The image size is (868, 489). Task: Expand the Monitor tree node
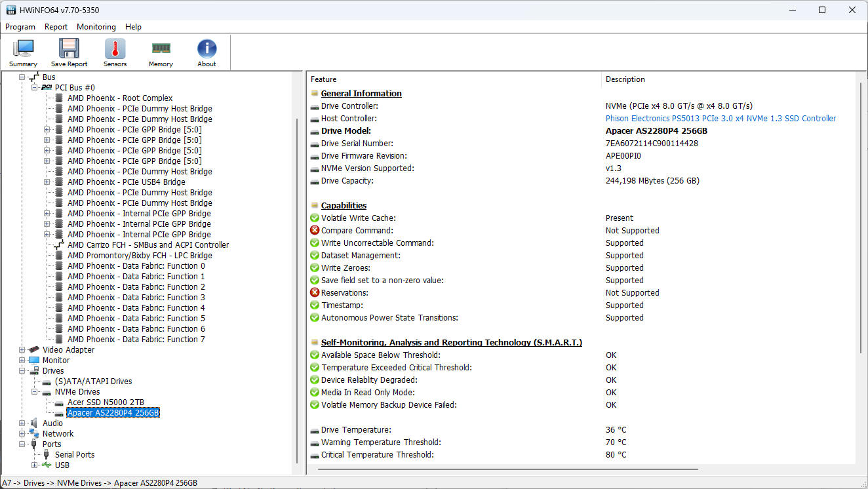click(22, 361)
